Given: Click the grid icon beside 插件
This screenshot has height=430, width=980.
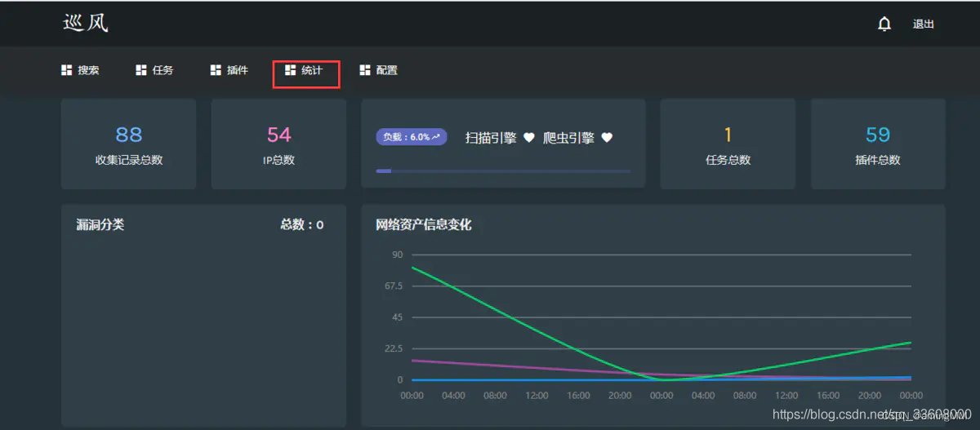Looking at the screenshot, I should coord(216,70).
